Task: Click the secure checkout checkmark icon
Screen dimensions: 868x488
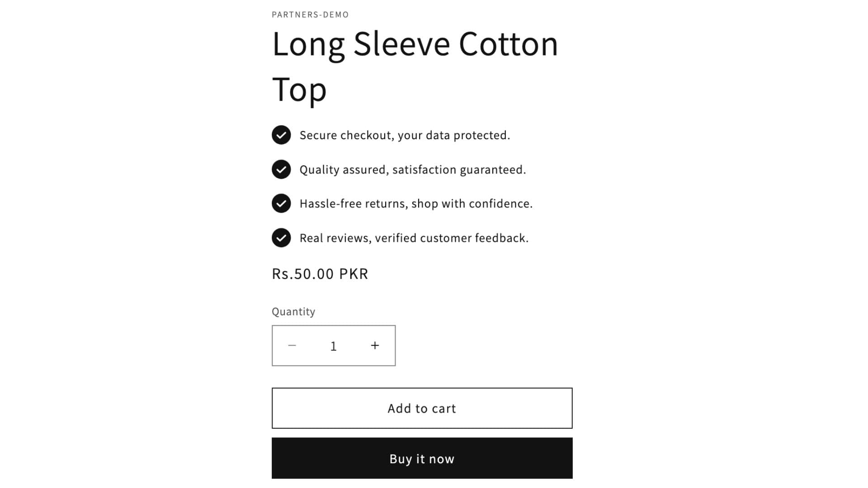Action: pos(281,135)
